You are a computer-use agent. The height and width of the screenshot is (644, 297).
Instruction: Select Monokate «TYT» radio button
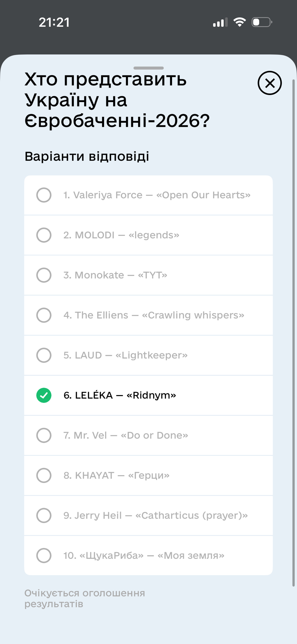(x=44, y=275)
